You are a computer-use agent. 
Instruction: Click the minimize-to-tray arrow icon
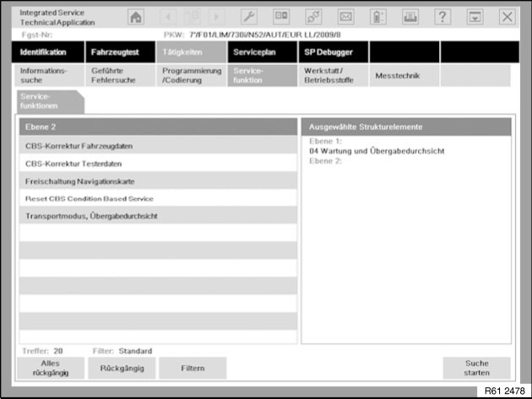(475, 17)
